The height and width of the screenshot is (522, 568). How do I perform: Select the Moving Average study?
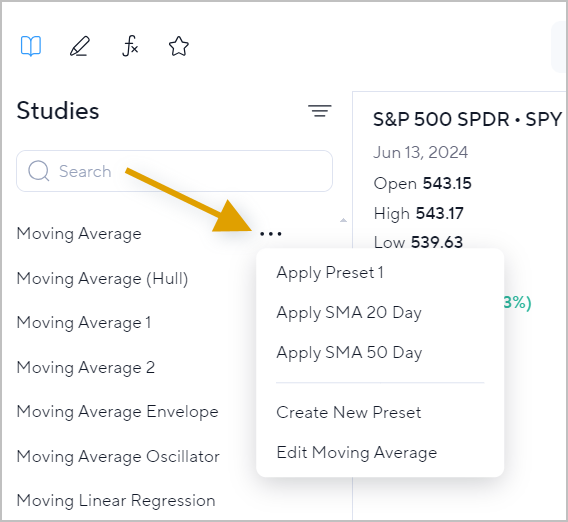coord(79,234)
